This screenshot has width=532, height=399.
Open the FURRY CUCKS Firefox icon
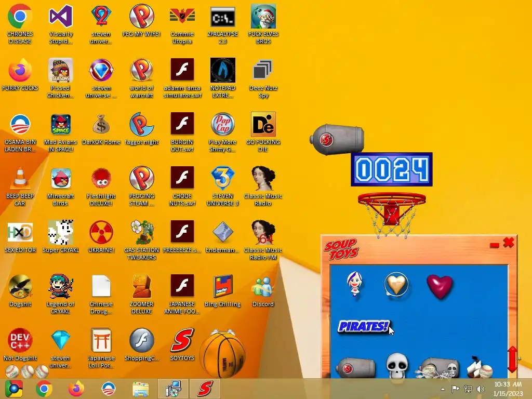(x=20, y=75)
